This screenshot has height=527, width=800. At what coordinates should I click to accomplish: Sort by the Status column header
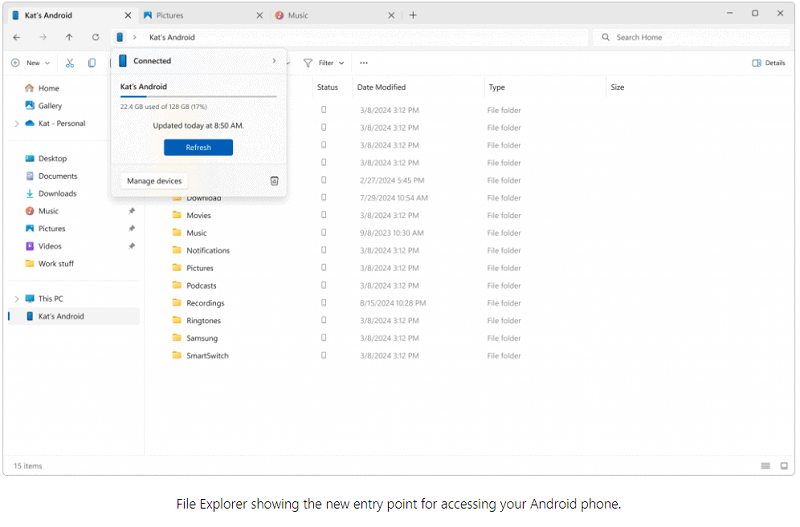328,87
